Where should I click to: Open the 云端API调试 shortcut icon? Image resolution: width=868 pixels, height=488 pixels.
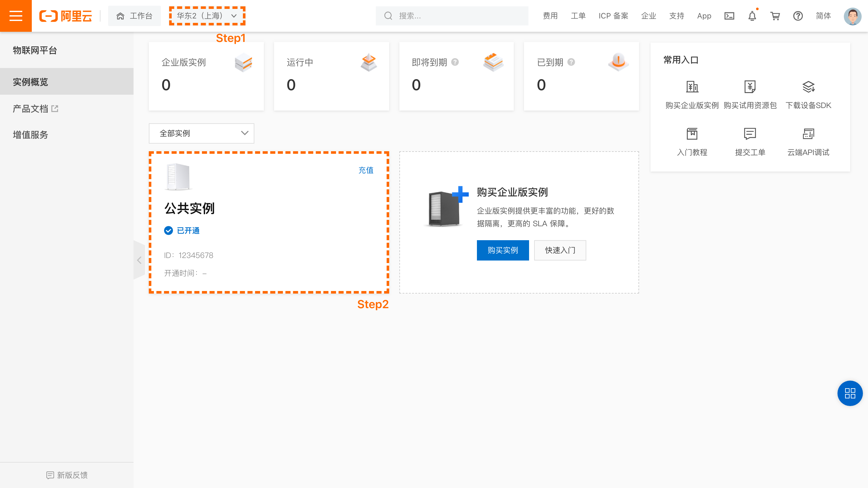coord(808,134)
